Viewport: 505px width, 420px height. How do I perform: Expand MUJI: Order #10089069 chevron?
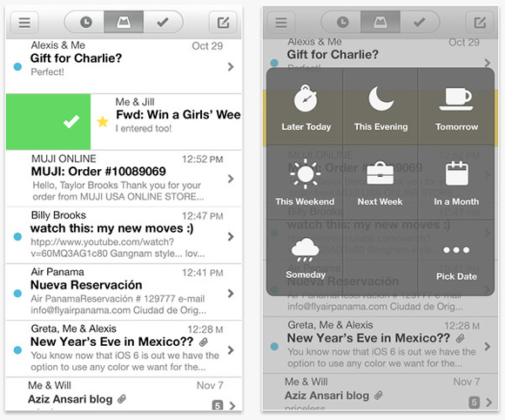(x=231, y=179)
